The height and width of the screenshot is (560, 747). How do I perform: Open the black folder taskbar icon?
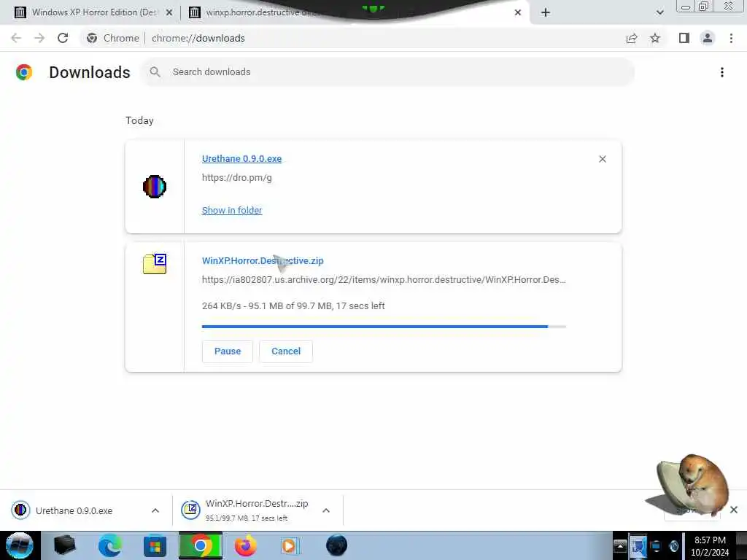click(65, 545)
